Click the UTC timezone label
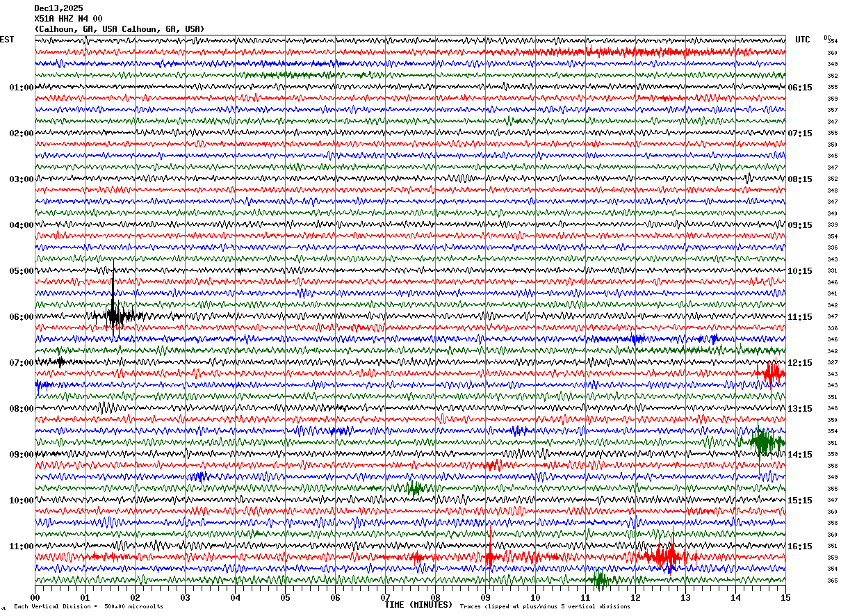This screenshot has height=616, width=841. click(803, 40)
